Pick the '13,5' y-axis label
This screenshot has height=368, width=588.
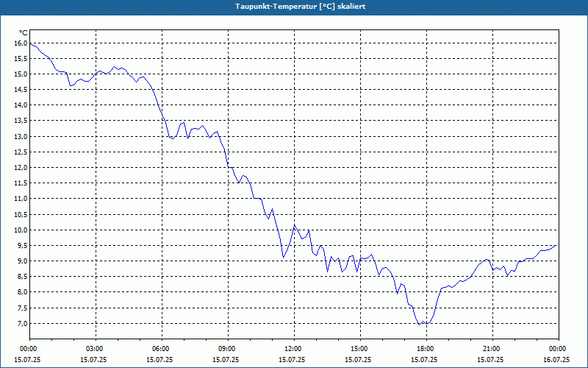coord(21,121)
